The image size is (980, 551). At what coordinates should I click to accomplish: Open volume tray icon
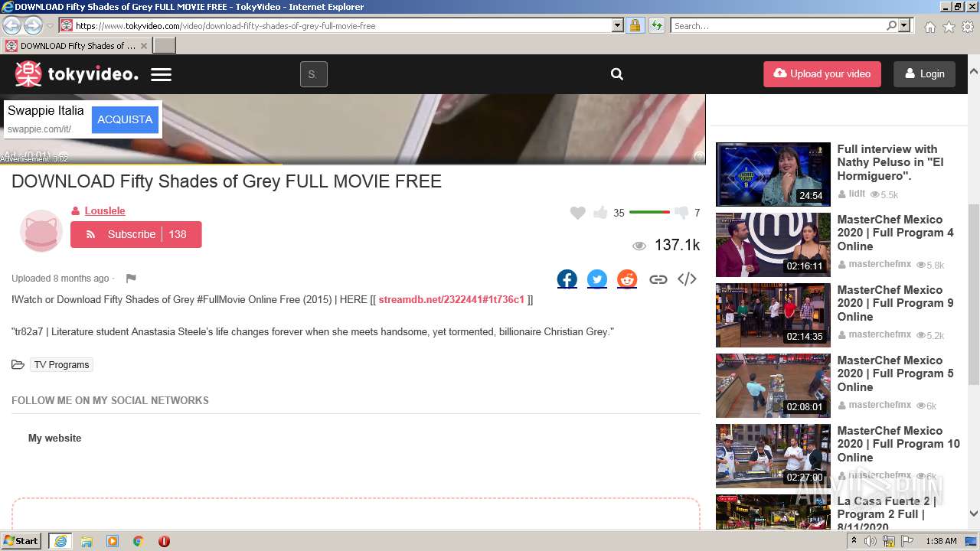pyautogui.click(x=871, y=541)
